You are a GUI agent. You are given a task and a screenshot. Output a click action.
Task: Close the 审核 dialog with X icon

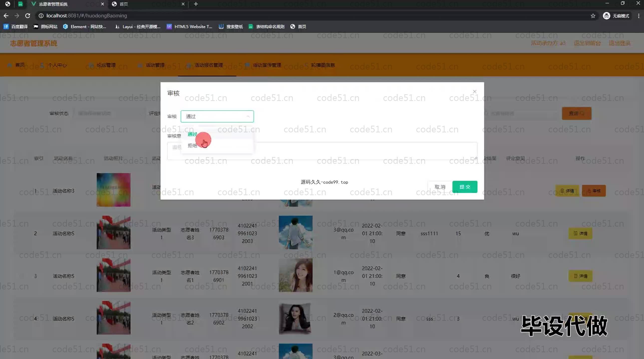click(475, 92)
